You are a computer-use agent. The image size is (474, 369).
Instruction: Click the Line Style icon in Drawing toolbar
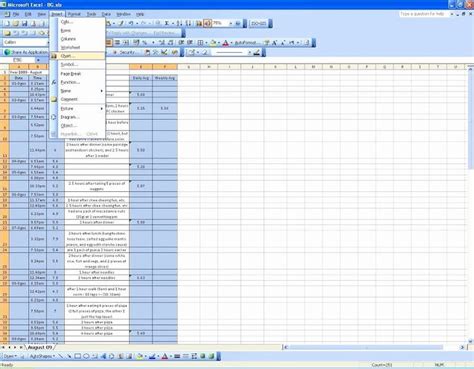click(x=177, y=356)
